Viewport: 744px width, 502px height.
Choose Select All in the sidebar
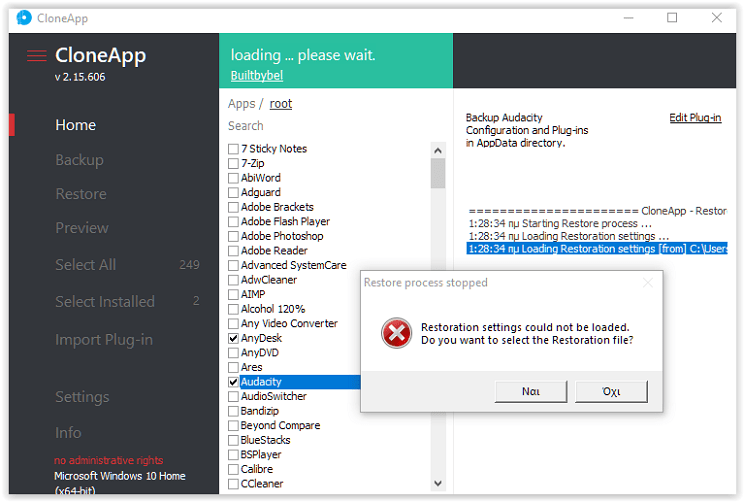[85, 265]
